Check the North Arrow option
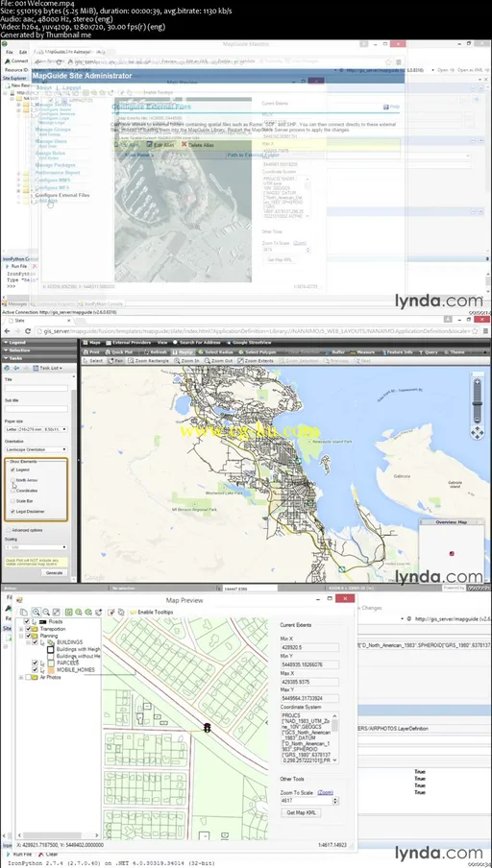 pos(12,480)
